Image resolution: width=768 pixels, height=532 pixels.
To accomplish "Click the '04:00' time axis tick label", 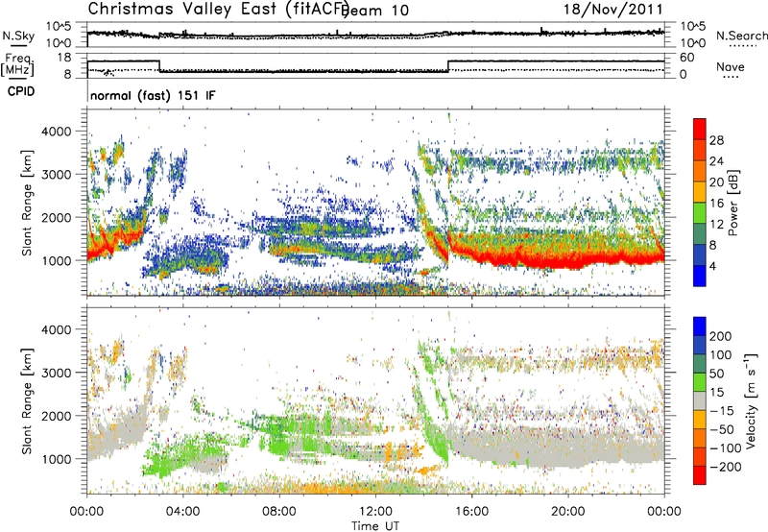I will (x=183, y=512).
